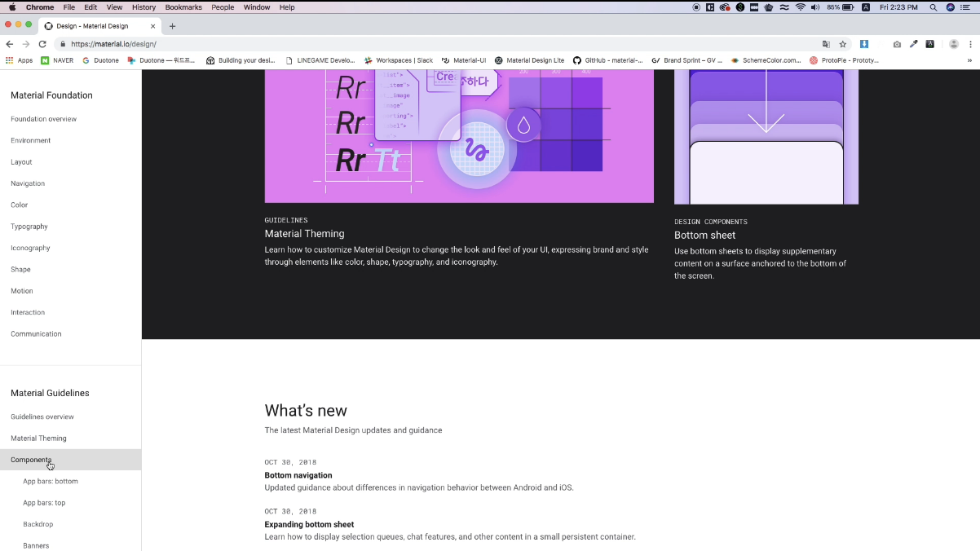This screenshot has width=980, height=551.
Task: Open the Communication sidebar item
Action: (36, 333)
